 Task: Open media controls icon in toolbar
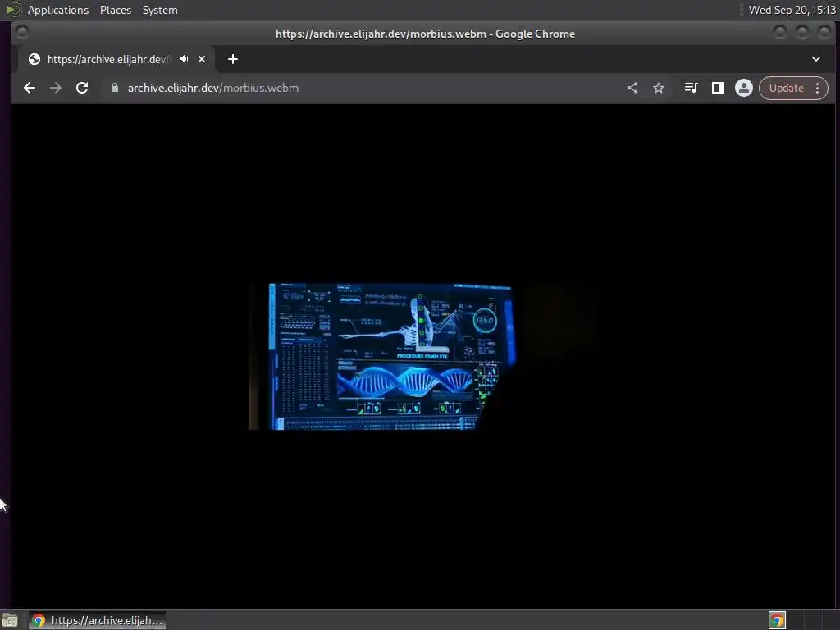click(x=691, y=88)
